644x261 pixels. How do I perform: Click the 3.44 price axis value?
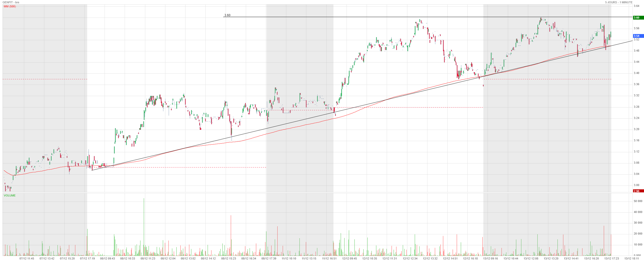[x=636, y=62]
